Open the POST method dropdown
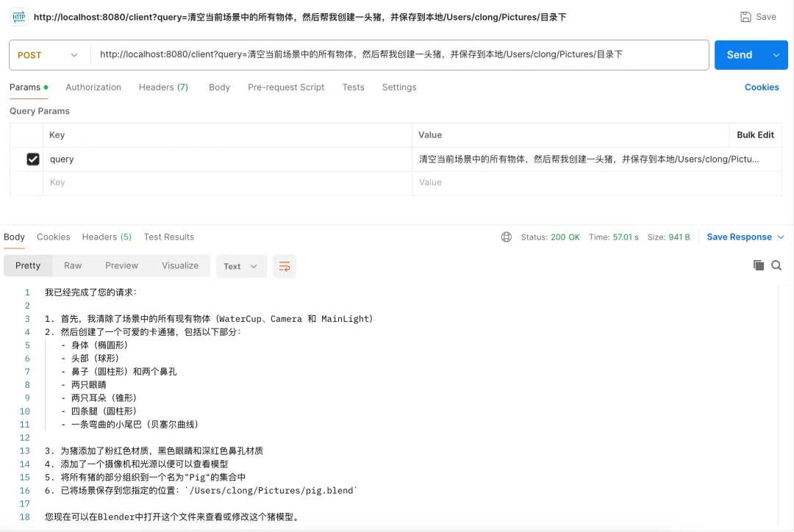The width and height of the screenshot is (794, 532). (x=48, y=55)
